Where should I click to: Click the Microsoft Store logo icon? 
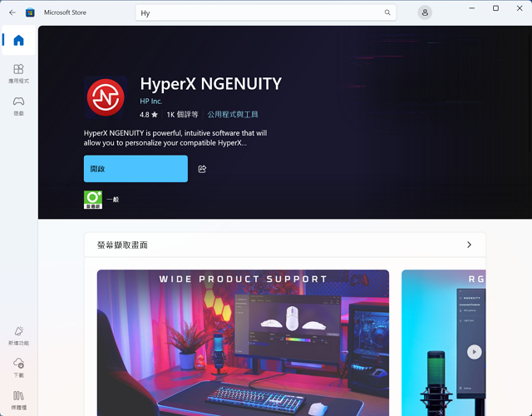pos(30,12)
